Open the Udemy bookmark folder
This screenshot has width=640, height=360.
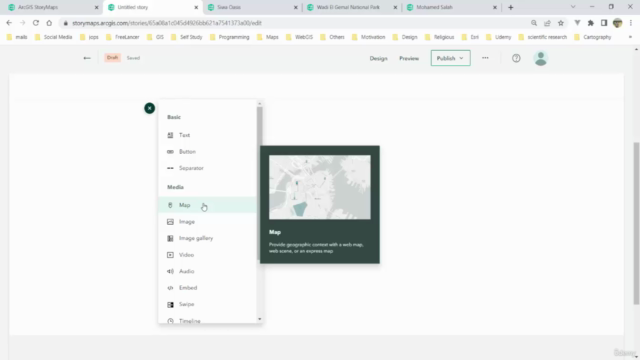point(498,37)
